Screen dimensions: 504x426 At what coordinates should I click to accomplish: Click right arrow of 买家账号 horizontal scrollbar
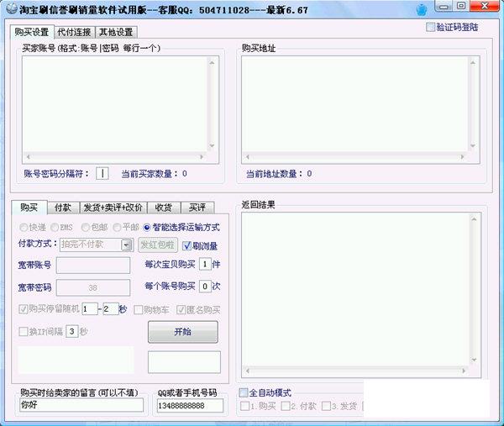202,157
